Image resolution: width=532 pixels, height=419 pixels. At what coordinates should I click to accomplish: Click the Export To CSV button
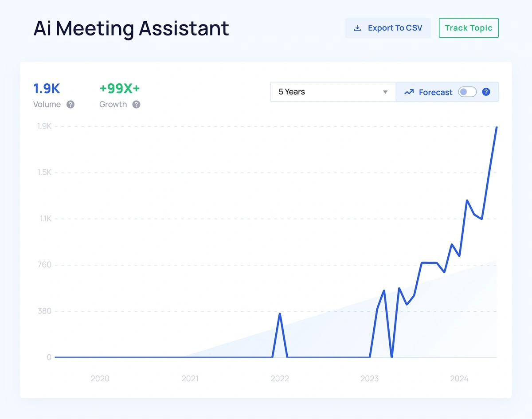(388, 28)
